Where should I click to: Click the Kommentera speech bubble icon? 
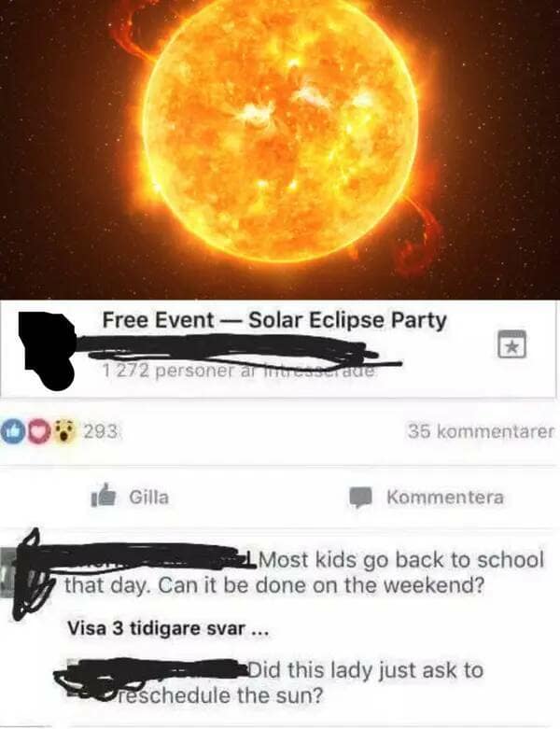[x=360, y=497]
